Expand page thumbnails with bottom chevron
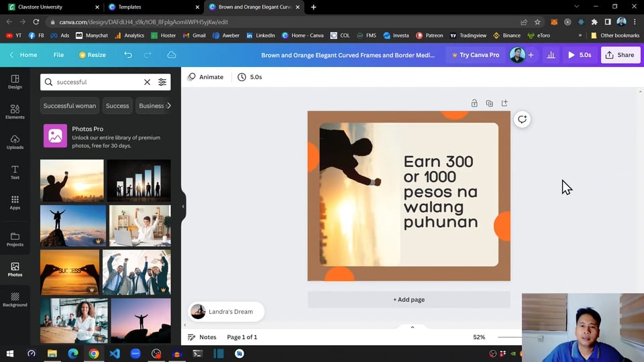The width and height of the screenshot is (644, 362). point(412,327)
